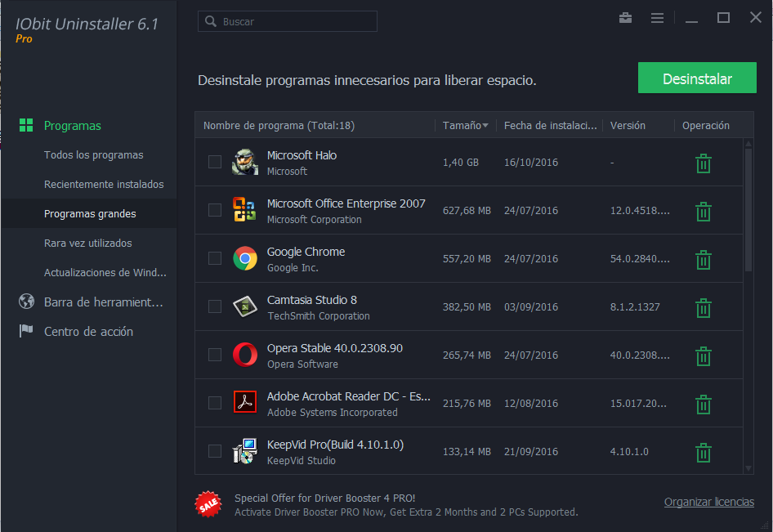Image resolution: width=773 pixels, height=532 pixels.
Task: Focus the Buscar search field
Action: (288, 21)
